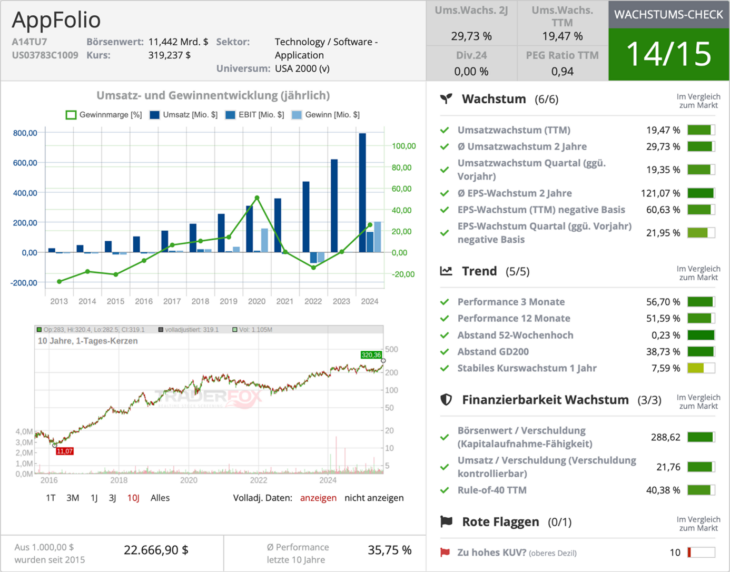Click the Trend chart icon
Screen dimensions: 730x572
coord(446,271)
